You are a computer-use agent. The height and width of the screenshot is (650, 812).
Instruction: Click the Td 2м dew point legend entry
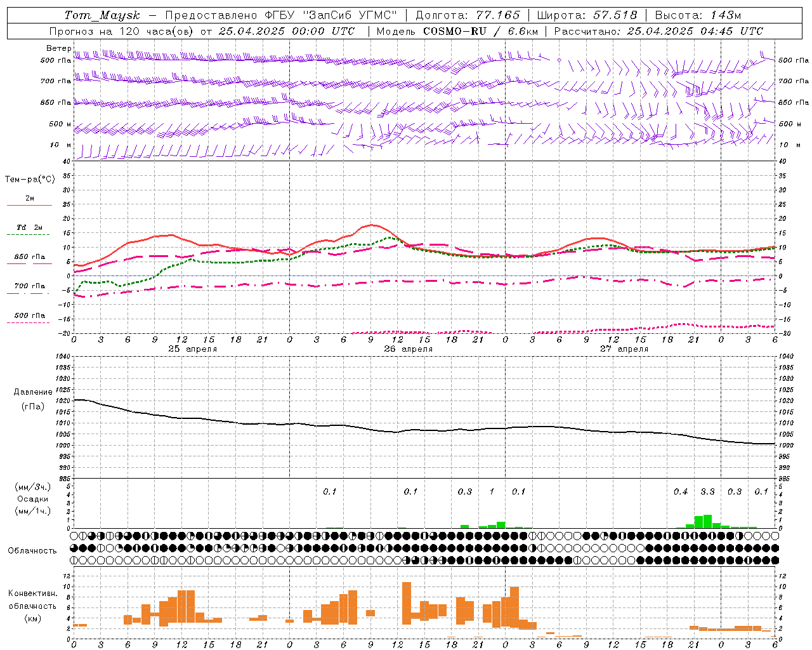click(30, 230)
